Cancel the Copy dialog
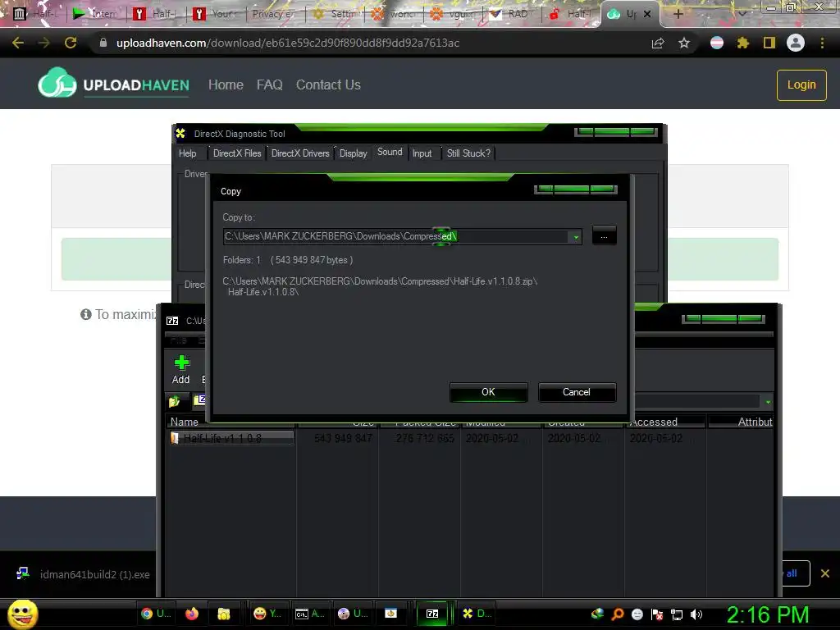840x630 pixels. [x=577, y=392]
